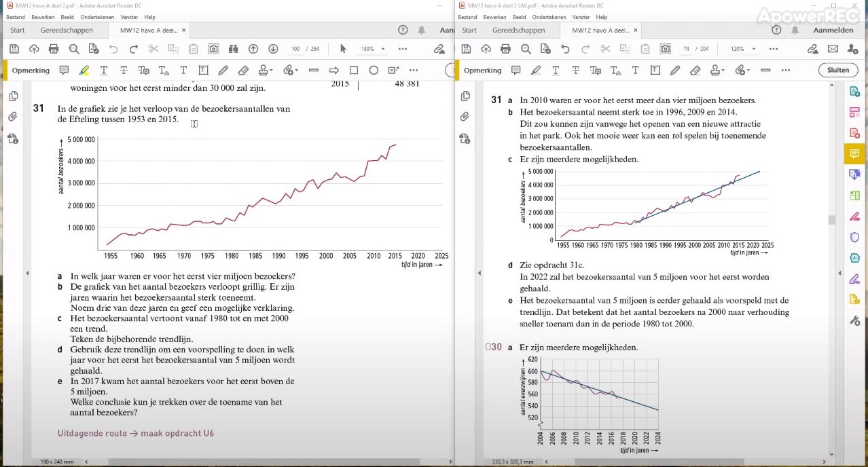Screen dimensions: 868x467
Task: Collapse right tools pane with arrow
Action: 841,273
